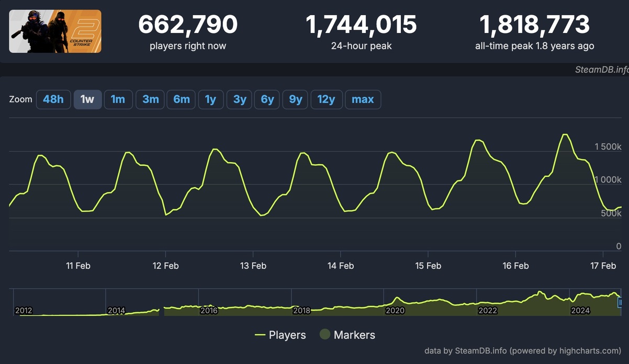Screen dimensions: 629x364
Task: Set the zoom to 12y
Action: (326, 99)
